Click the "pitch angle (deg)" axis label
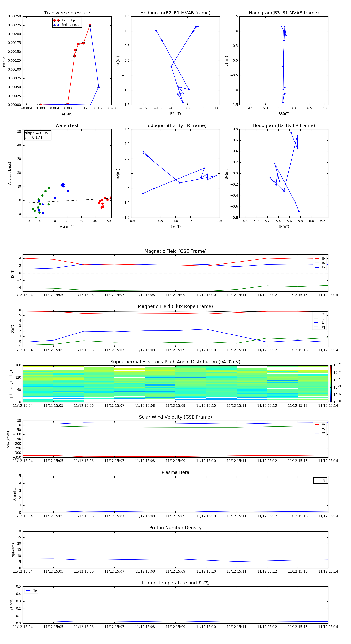Viewport: 351px width, 644px height. tap(11, 384)
